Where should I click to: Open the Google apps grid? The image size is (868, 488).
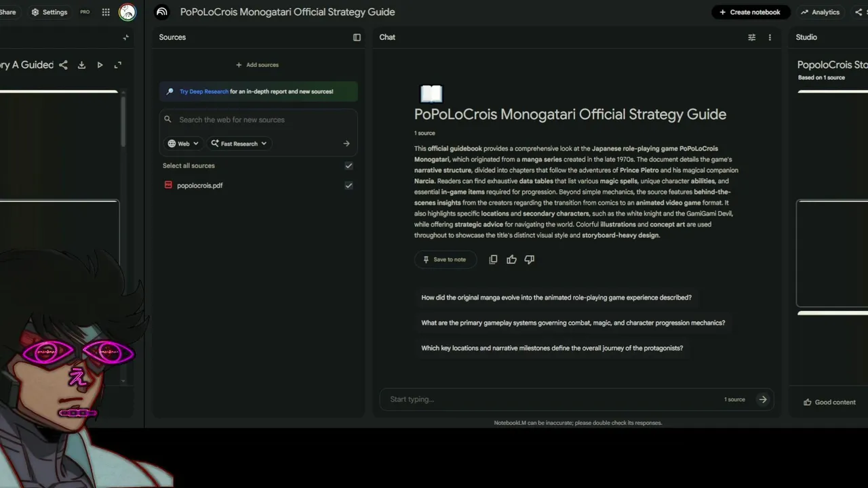pos(106,12)
